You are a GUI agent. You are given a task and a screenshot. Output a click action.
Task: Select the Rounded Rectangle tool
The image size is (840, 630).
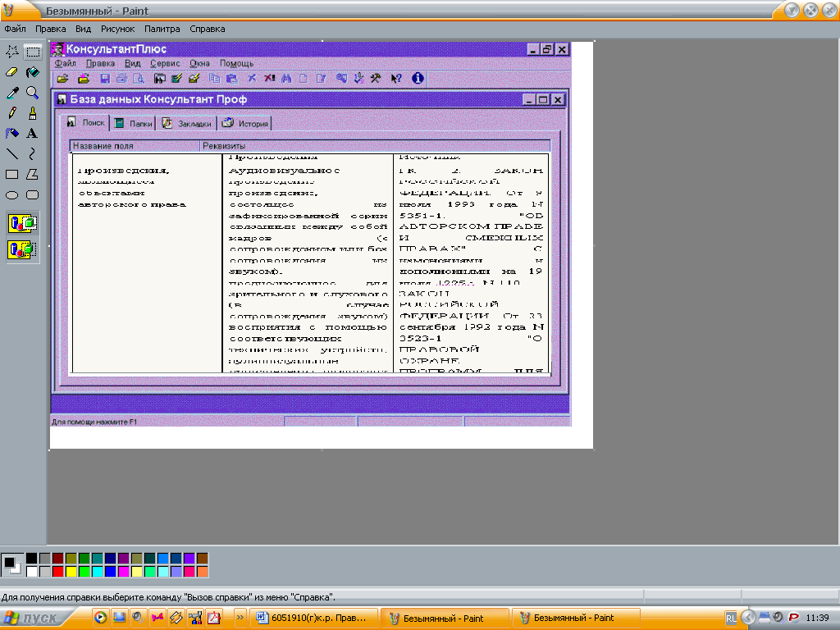[33, 195]
